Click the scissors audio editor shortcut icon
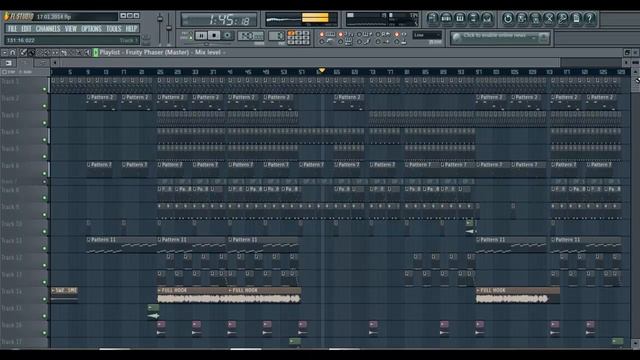Screen dimensions: 640x360 [x=549, y=18]
